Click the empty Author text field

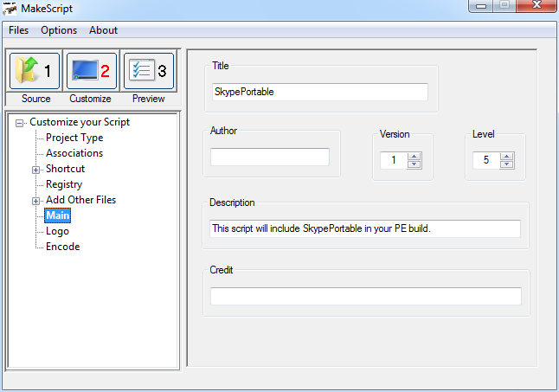[x=270, y=157]
